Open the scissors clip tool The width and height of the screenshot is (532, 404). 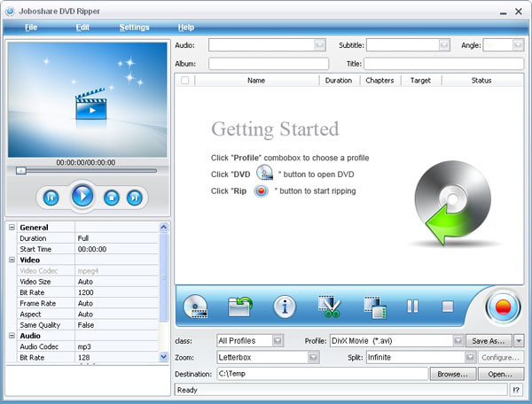tap(329, 307)
